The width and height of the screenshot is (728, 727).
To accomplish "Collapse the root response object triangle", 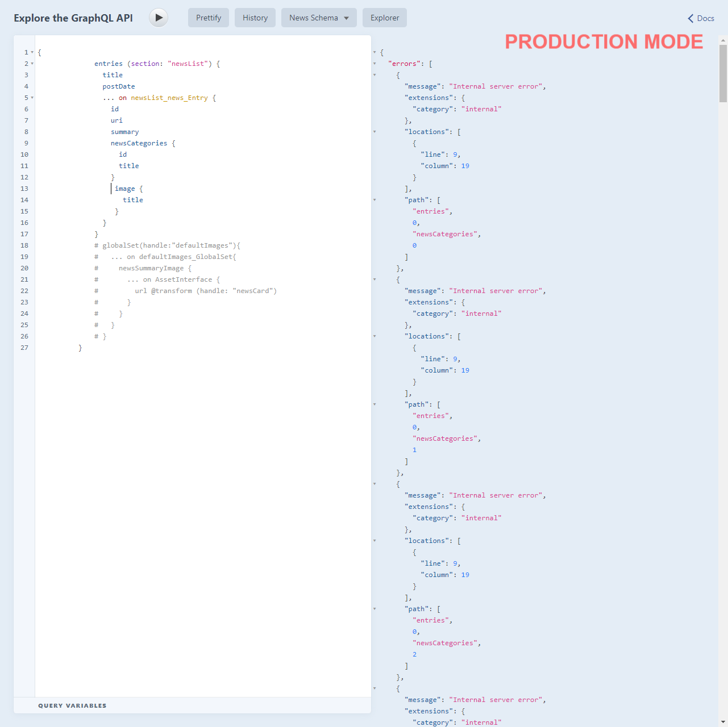I will pyautogui.click(x=375, y=52).
